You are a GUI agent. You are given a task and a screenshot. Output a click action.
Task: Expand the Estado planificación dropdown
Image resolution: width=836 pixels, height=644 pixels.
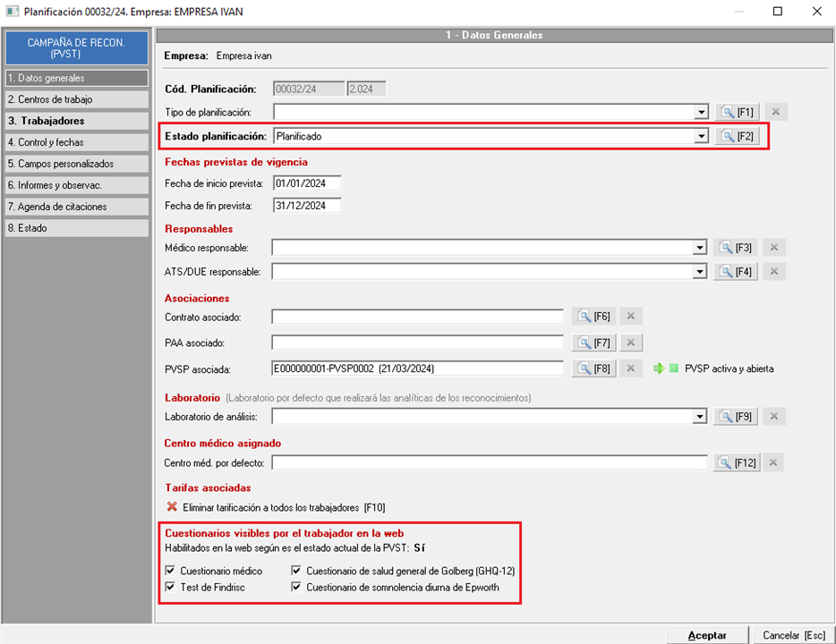click(701, 136)
